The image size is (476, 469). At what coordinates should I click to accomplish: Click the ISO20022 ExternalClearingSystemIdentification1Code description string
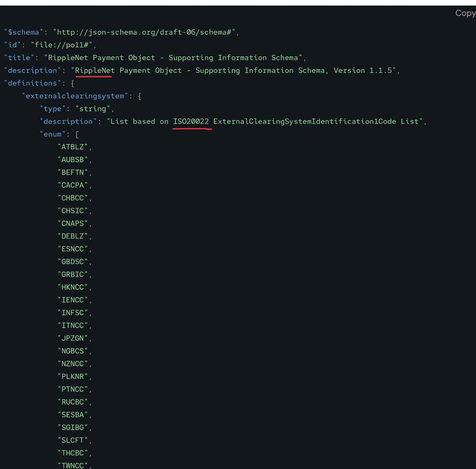(265, 121)
